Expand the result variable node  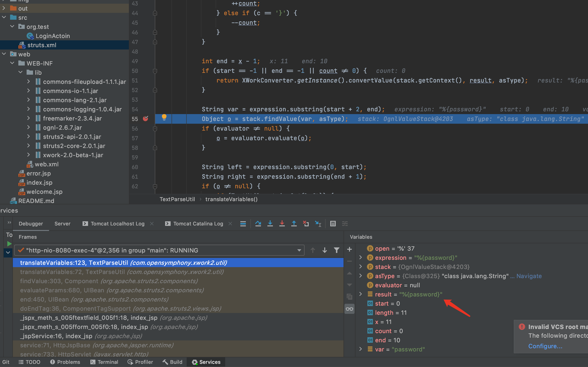pos(361,294)
